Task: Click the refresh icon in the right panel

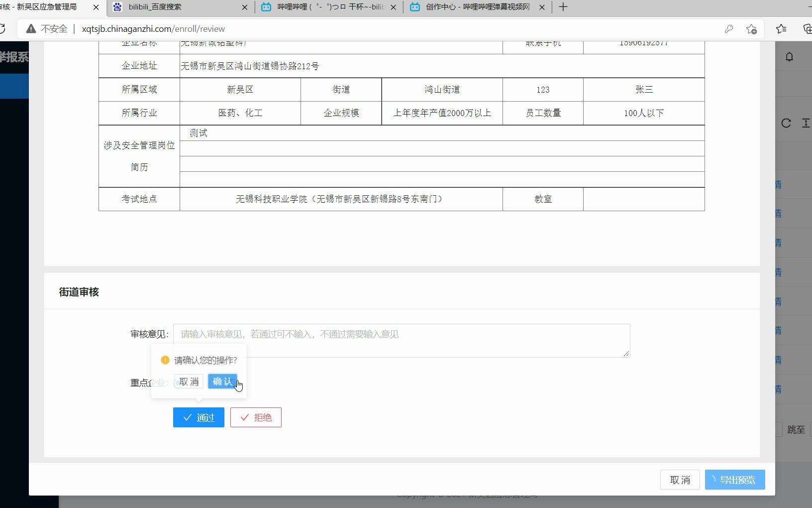Action: 787,124
